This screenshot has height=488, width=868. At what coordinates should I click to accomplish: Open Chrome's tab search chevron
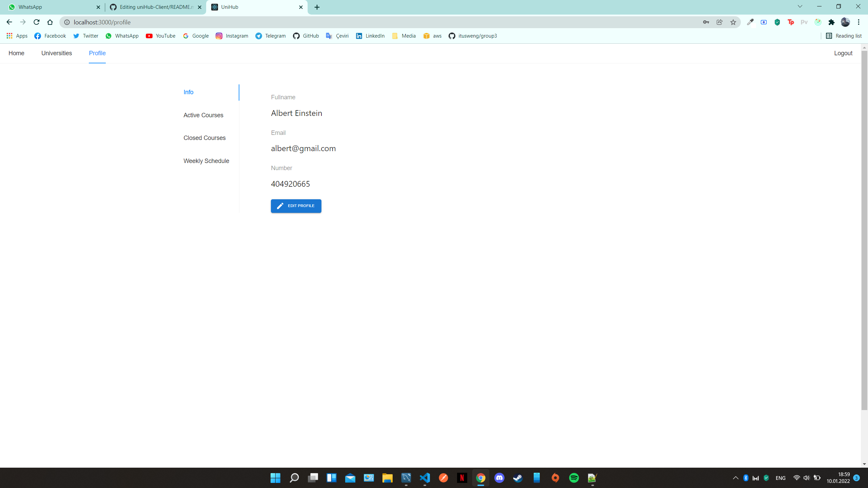coord(800,7)
